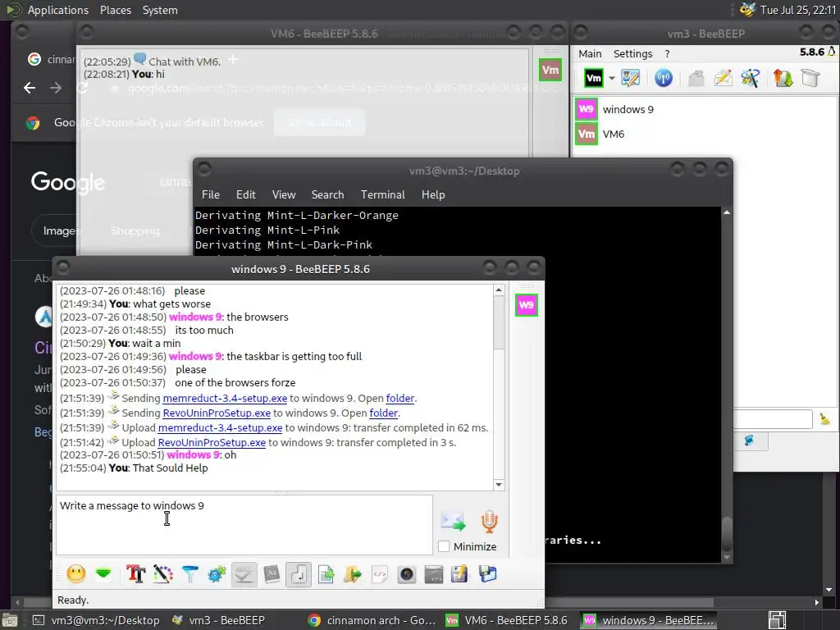Open Help menu in terminal window

(433, 194)
